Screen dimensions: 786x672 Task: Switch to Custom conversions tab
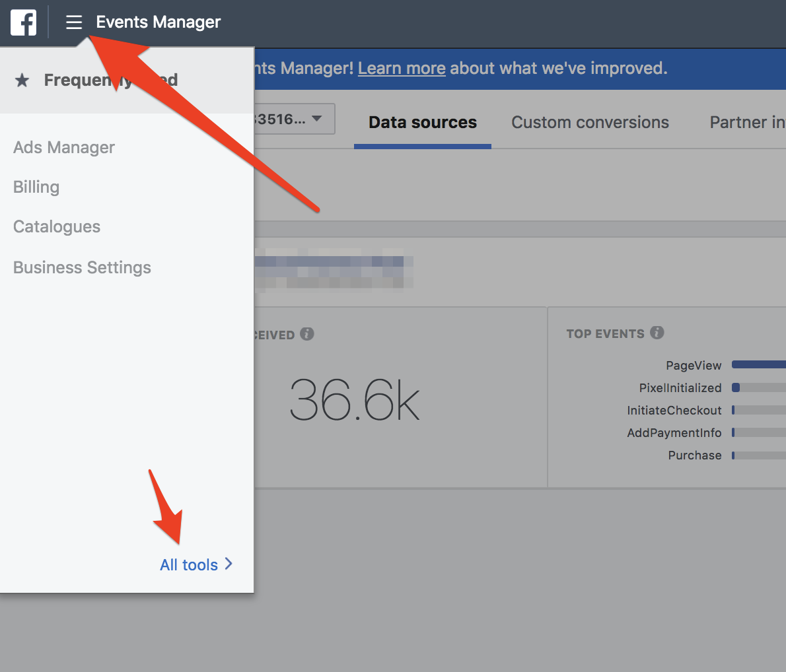point(590,123)
